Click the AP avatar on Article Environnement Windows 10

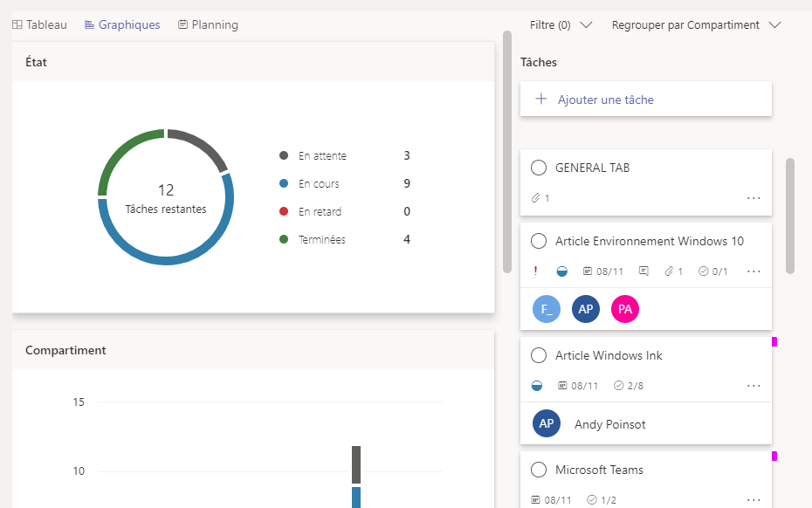pos(586,309)
